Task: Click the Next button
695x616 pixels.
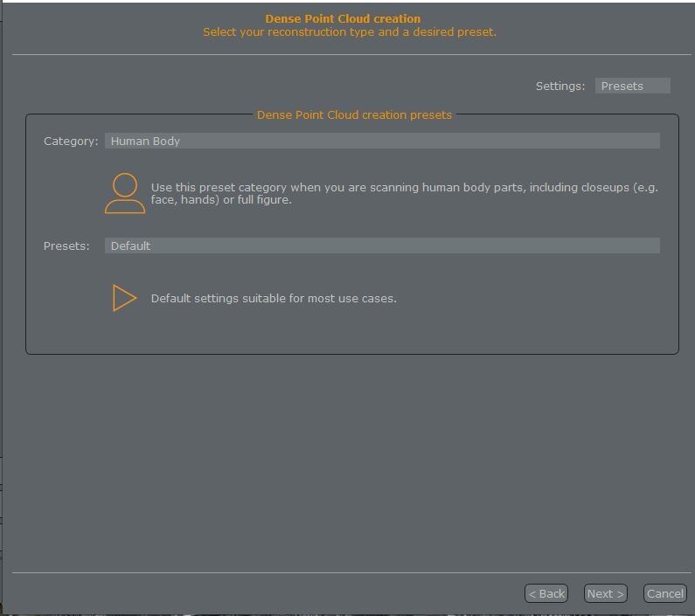Action: pos(606,593)
